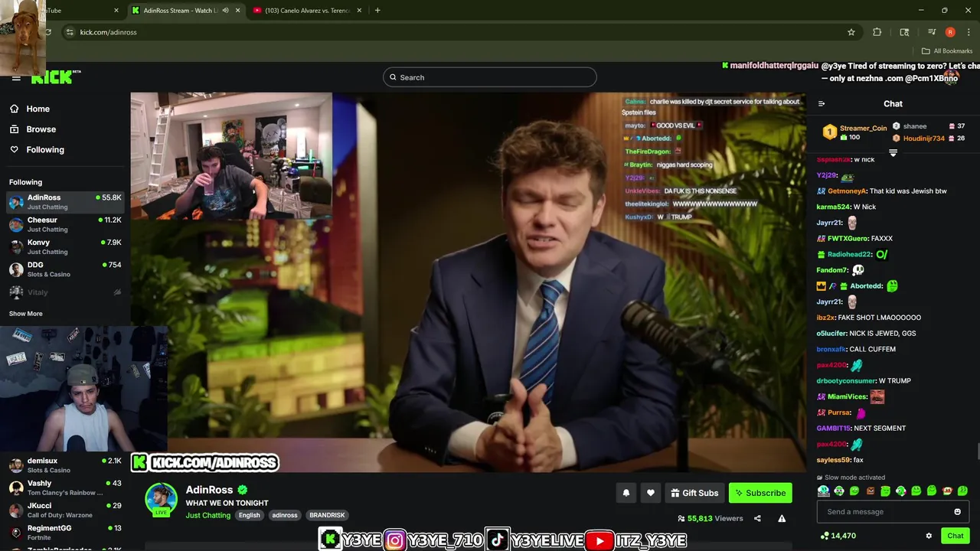Open a new browser tab
This screenshot has width=980, height=551.
(377, 11)
